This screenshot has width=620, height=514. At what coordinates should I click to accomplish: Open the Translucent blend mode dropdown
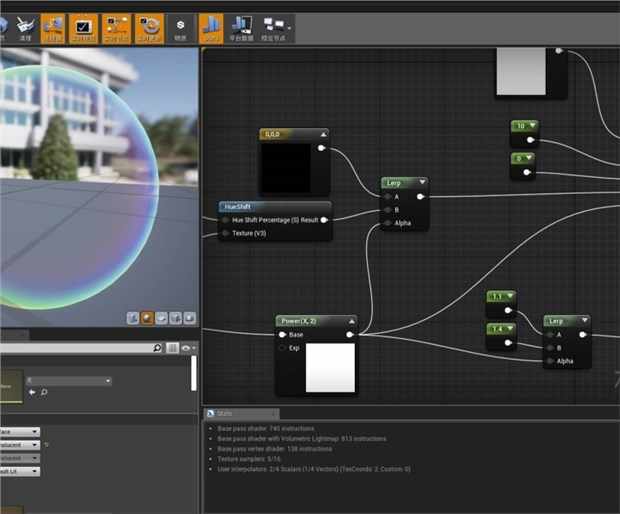[19, 445]
